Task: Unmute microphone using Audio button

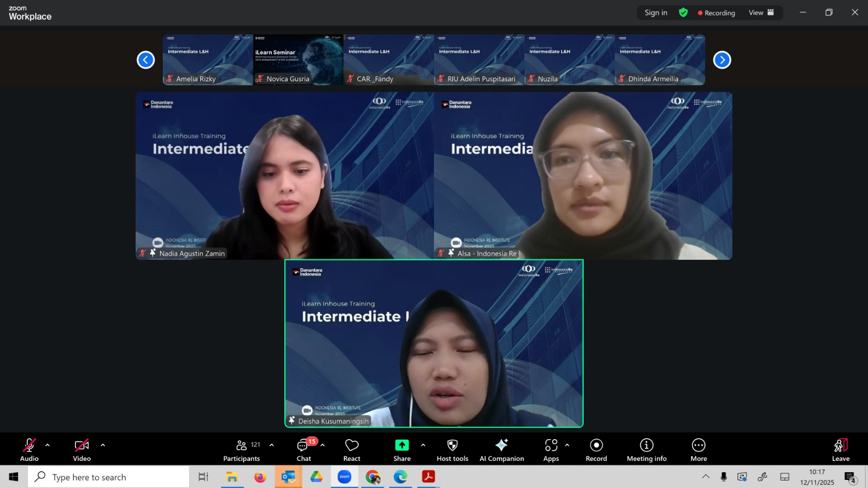Action: [x=29, y=450]
